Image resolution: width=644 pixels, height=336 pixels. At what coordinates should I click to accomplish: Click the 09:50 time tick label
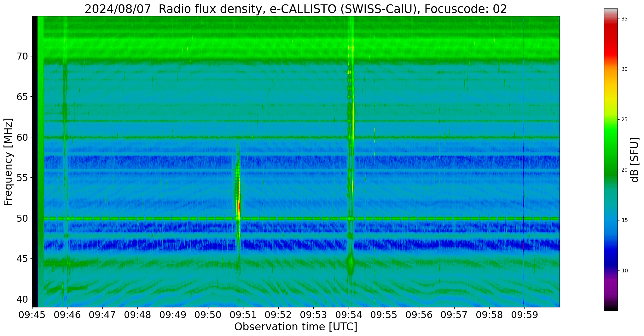[208, 315]
